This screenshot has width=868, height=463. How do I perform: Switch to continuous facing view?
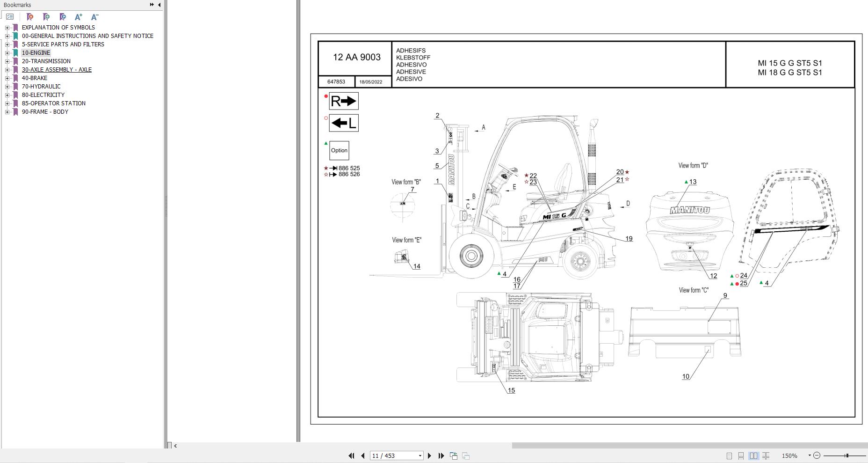[766, 456]
